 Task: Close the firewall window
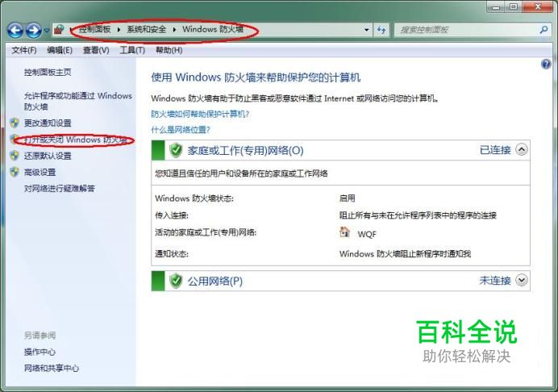(x=537, y=6)
